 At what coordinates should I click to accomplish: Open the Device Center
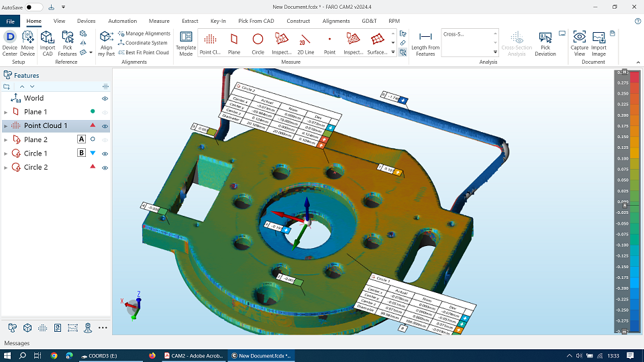pyautogui.click(x=10, y=43)
